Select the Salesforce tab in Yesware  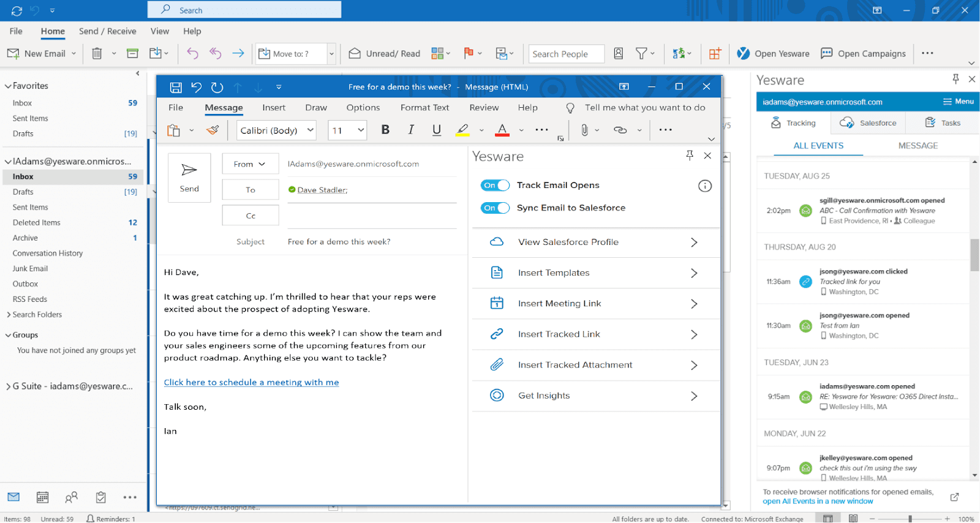click(x=868, y=123)
